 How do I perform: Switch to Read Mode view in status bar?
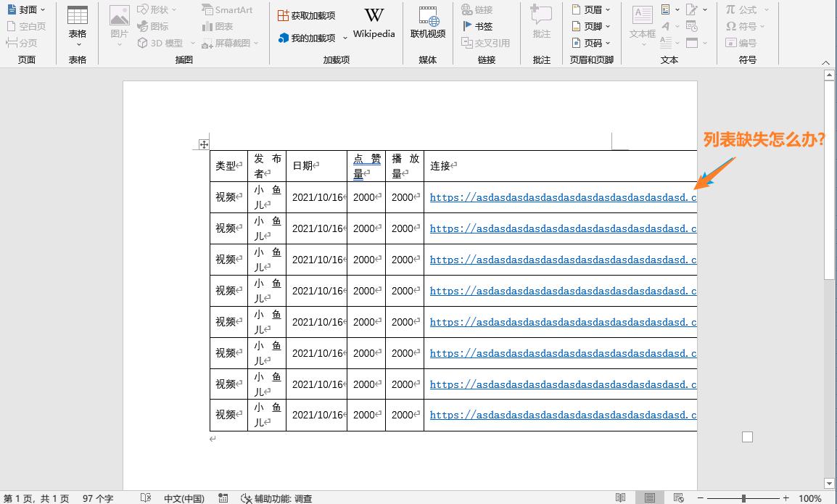(620, 498)
